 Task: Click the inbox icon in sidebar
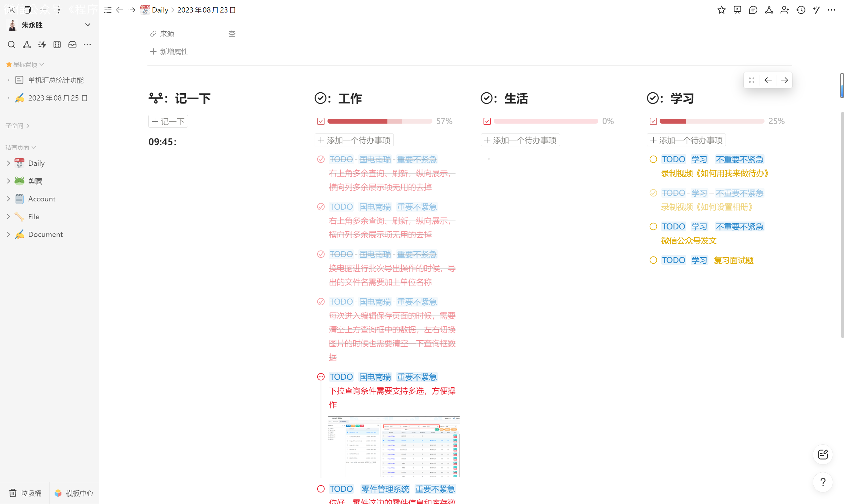[72, 45]
